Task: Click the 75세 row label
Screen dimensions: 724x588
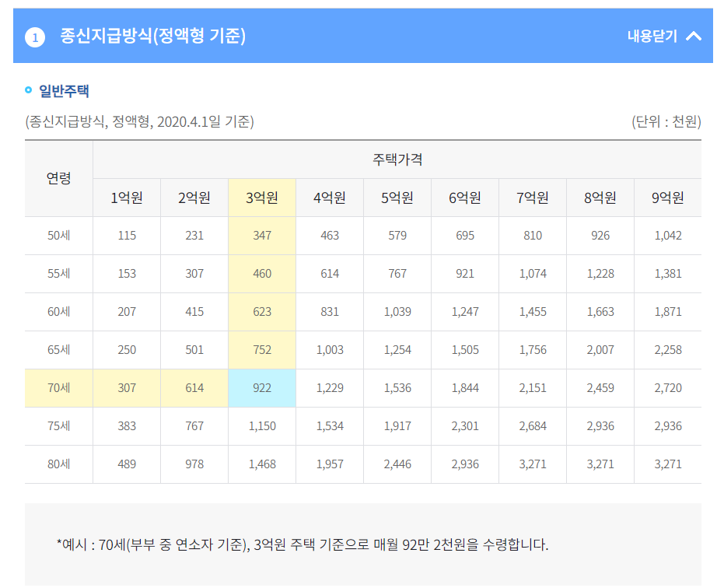Action: click(58, 426)
